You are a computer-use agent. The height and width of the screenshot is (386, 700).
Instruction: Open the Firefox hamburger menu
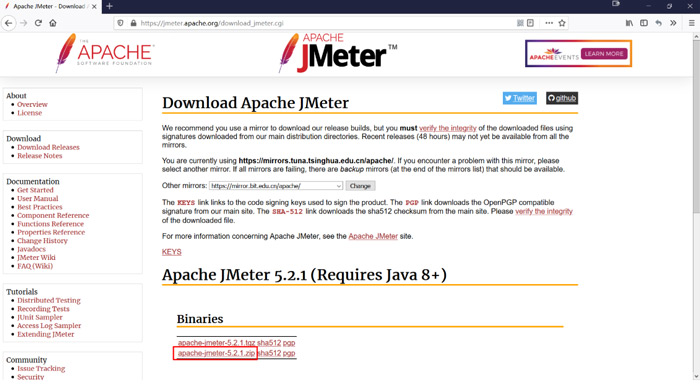click(x=692, y=23)
